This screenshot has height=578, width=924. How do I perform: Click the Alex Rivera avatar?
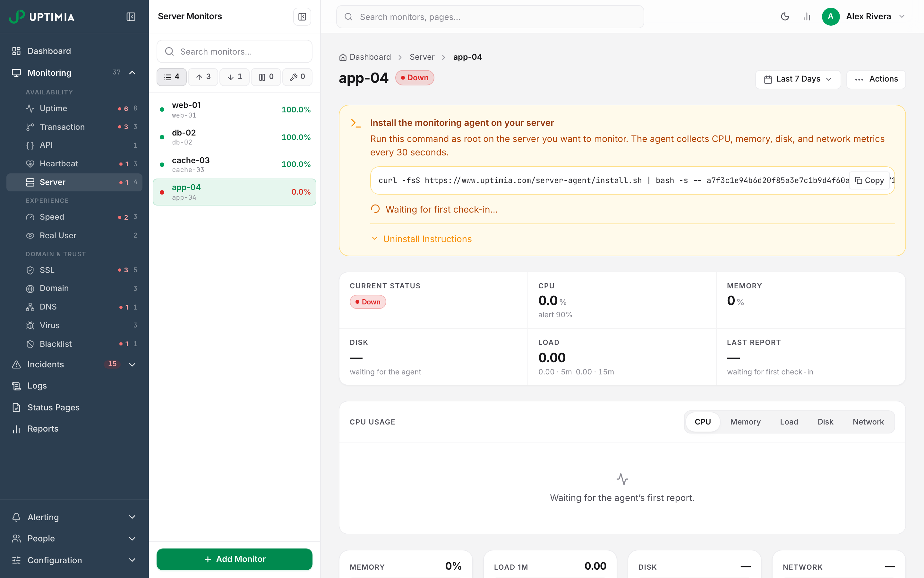point(830,16)
